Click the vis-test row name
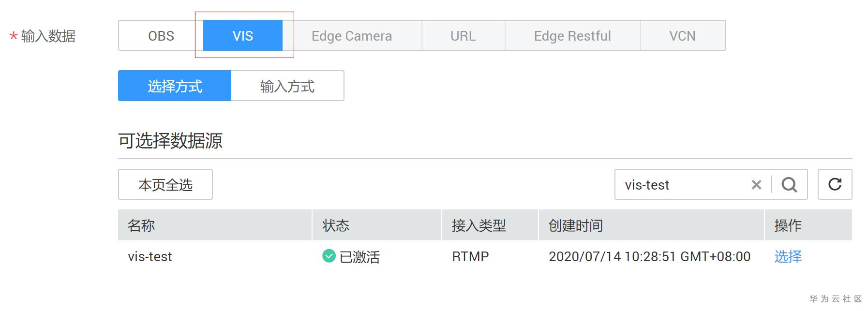The width and height of the screenshot is (868, 311). tap(150, 256)
